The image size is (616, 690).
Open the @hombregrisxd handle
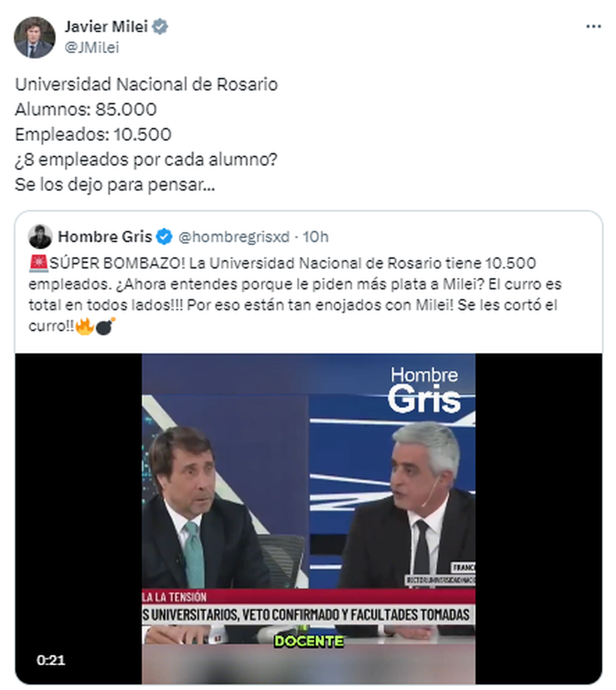pos(234,237)
